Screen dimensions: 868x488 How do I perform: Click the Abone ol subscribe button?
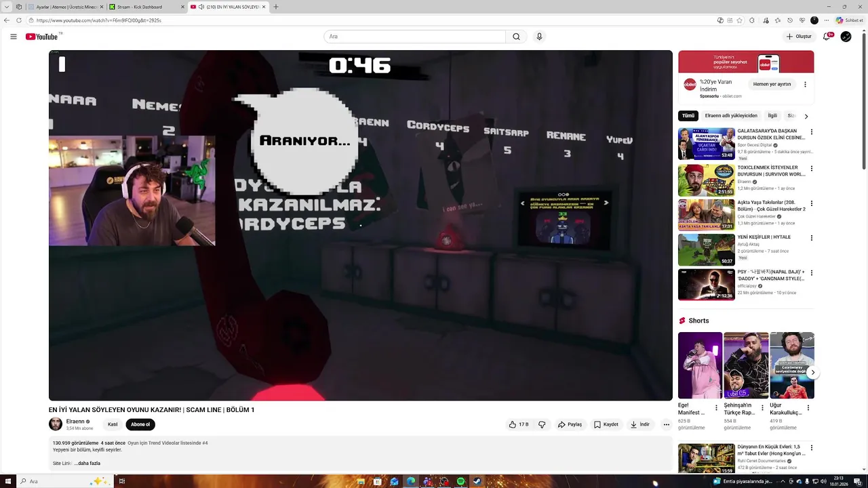click(x=140, y=424)
